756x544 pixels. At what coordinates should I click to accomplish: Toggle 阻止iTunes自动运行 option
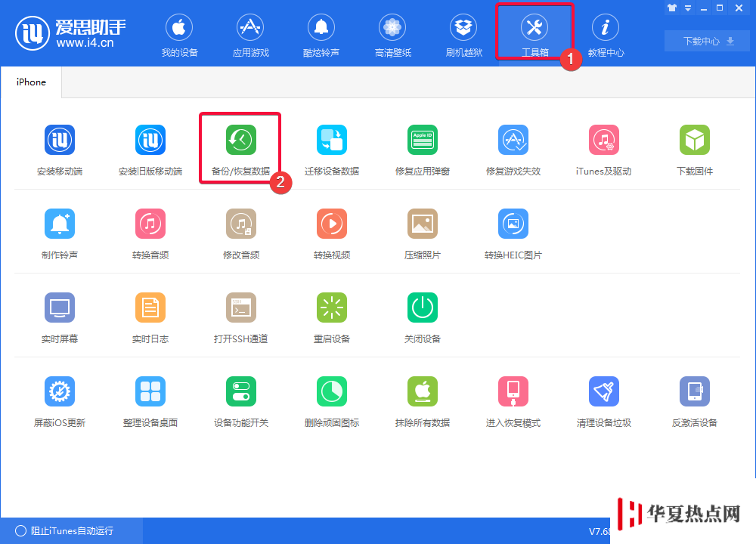click(64, 530)
